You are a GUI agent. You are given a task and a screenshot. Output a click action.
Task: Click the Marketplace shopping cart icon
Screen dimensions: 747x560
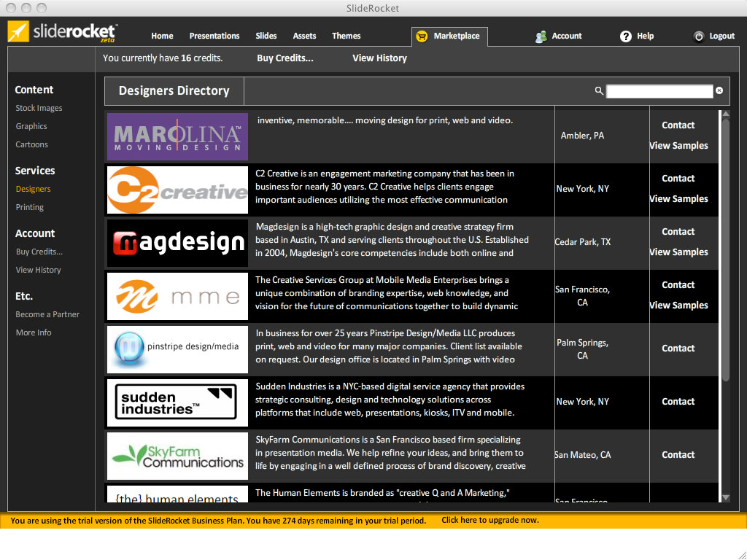422,36
